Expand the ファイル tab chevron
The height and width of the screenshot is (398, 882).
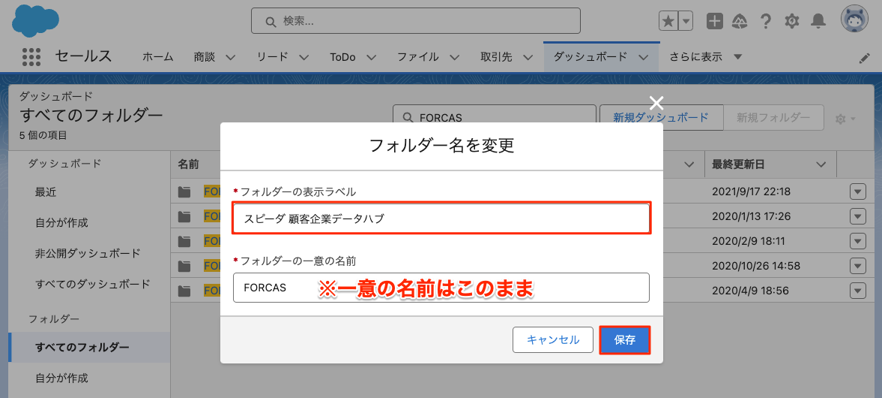454,57
